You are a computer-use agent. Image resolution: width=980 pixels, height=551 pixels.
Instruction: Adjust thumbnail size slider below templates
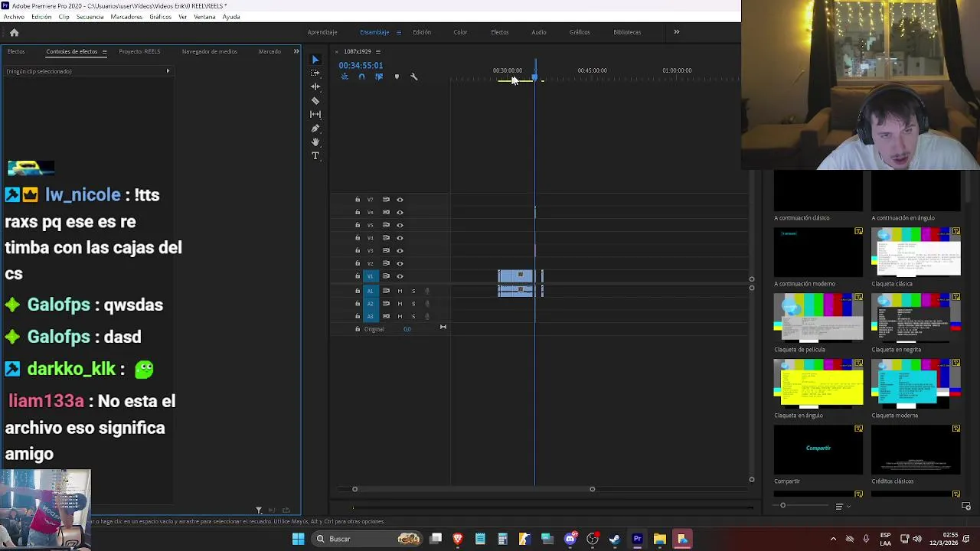(x=782, y=505)
